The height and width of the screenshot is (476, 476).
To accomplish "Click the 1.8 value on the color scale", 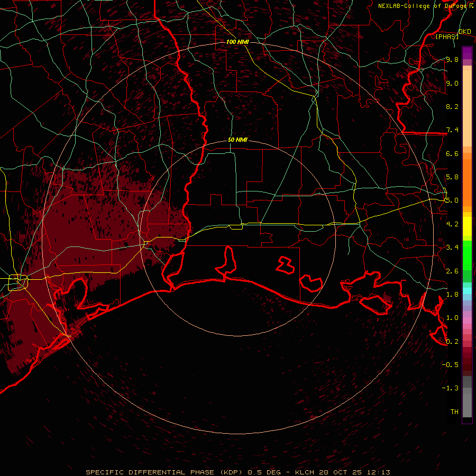I will (x=452, y=295).
